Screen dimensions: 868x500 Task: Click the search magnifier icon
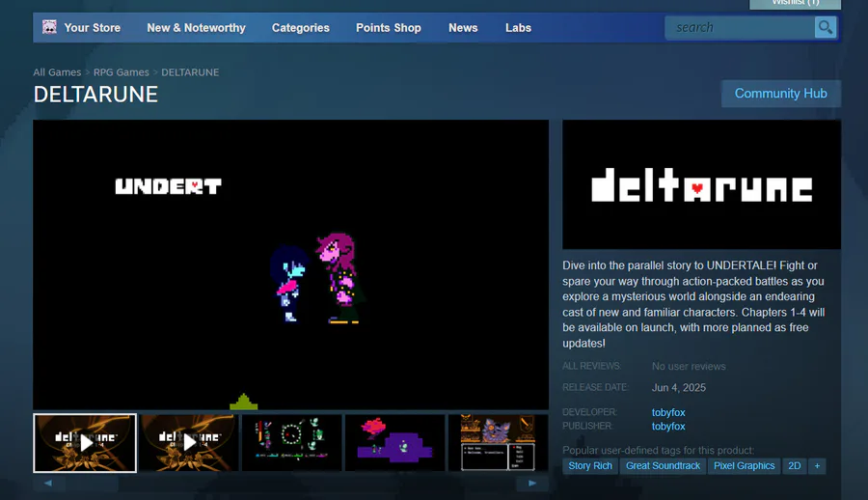(825, 27)
